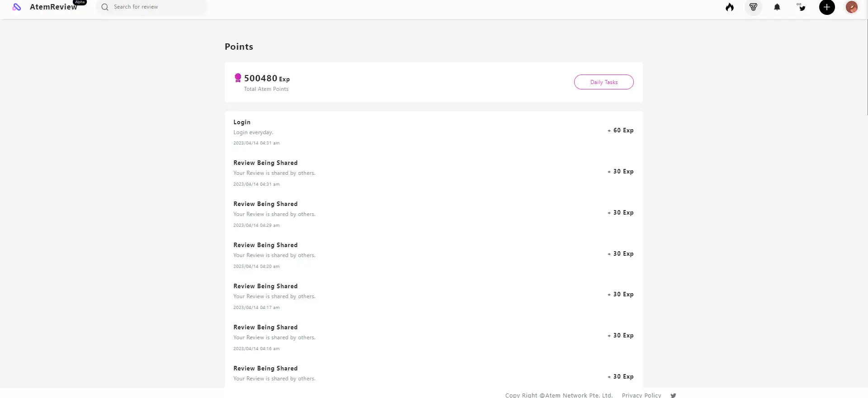Click the medal points icon
Screen dimensions: 868x398
pos(753,7)
